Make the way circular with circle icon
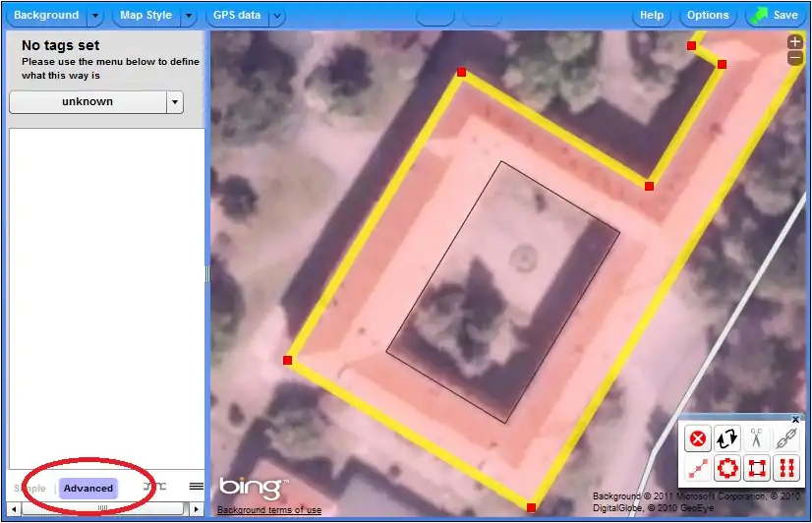812x523 pixels. (x=726, y=467)
